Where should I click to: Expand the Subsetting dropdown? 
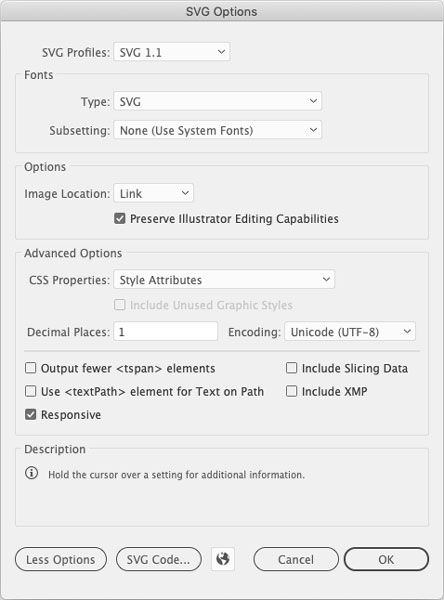click(217, 130)
